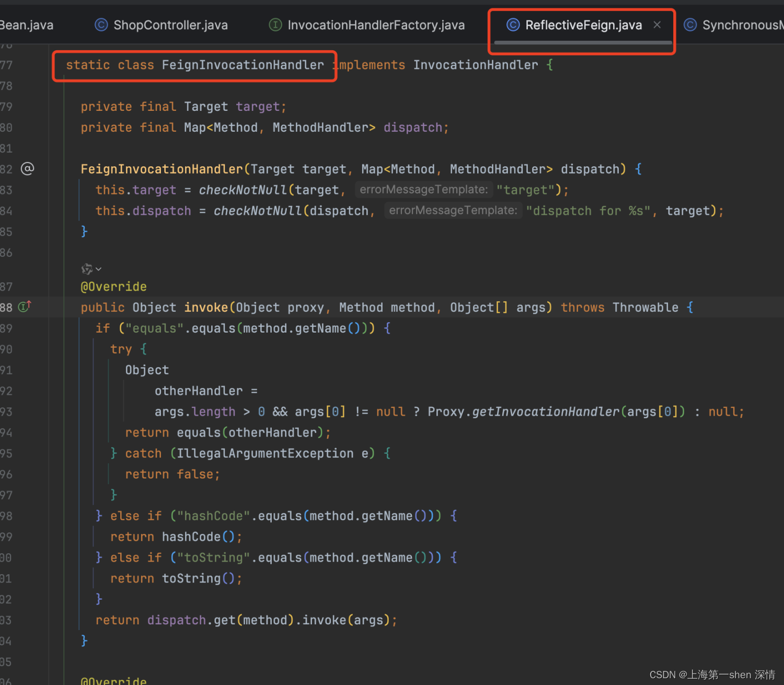Click Throwable in the invoke signature
This screenshot has width=784, height=685.
pyautogui.click(x=645, y=307)
